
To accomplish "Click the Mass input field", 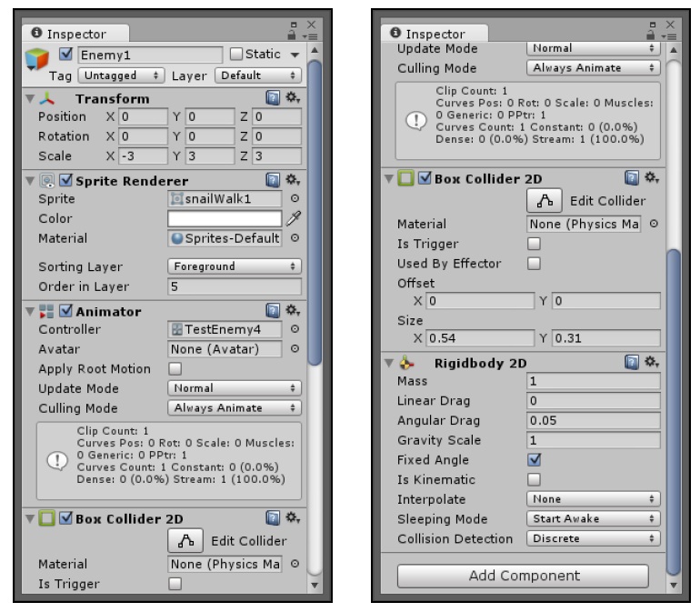I will [x=594, y=381].
